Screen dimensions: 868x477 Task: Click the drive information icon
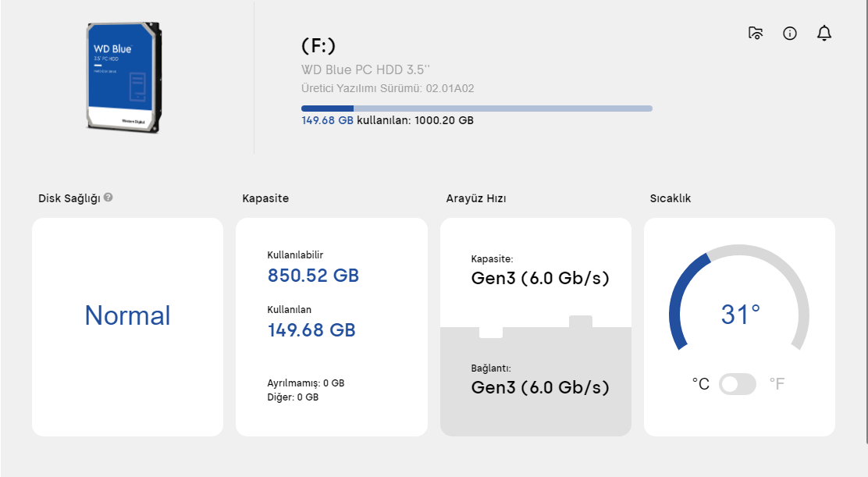pyautogui.click(x=789, y=33)
